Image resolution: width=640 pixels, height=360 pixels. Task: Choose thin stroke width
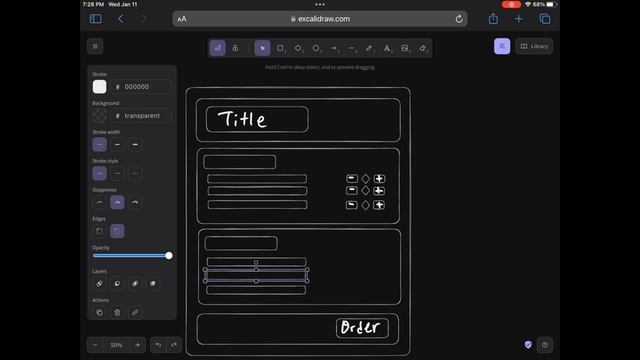click(100, 144)
